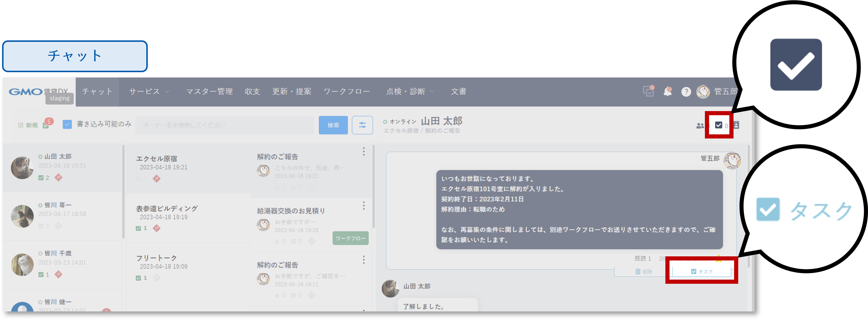Select 皆川 専一 in the owner list
Viewport: 868px width, 320px height.
pos(58,205)
